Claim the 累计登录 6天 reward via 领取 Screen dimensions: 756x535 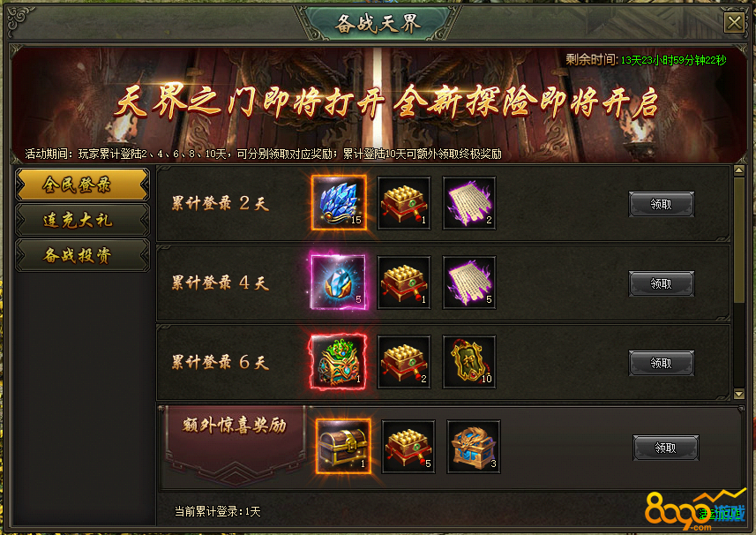(x=661, y=363)
